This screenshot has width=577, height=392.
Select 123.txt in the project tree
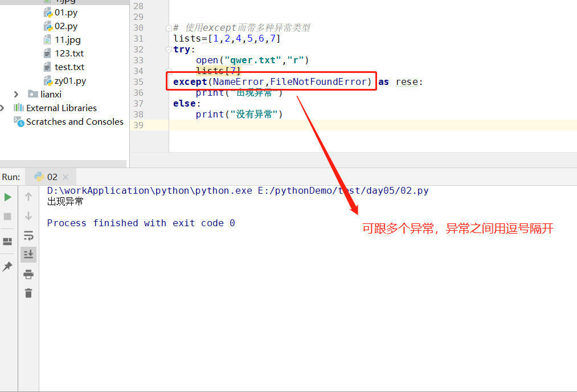(x=69, y=54)
